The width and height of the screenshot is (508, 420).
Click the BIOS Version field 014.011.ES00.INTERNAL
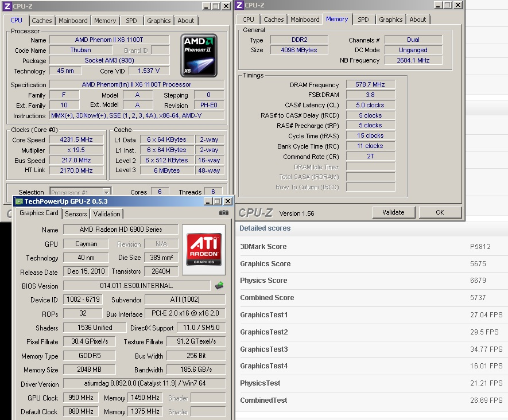137,286
